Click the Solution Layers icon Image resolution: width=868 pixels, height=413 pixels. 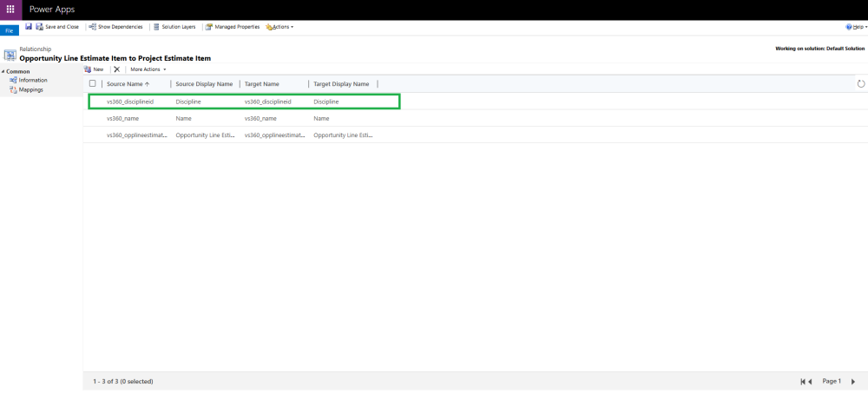coord(156,27)
